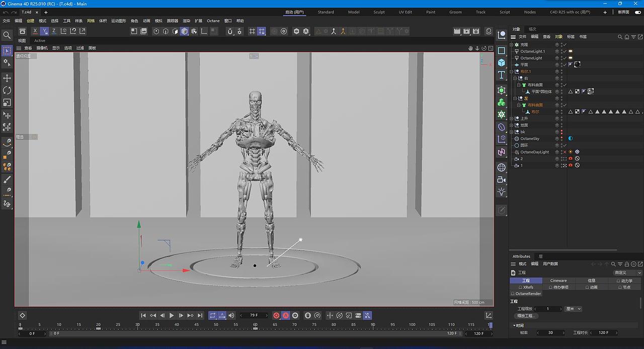The width and height of the screenshot is (644, 349).
Task: Open Render Settings from the top toolbar
Action: (x=475, y=31)
